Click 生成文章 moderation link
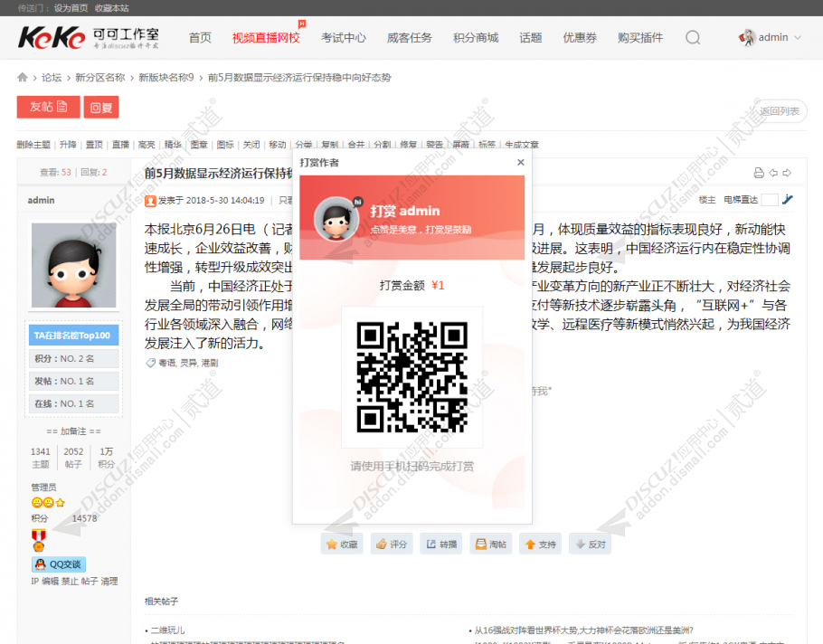Screen dimensions: 823x644 (x=522, y=145)
